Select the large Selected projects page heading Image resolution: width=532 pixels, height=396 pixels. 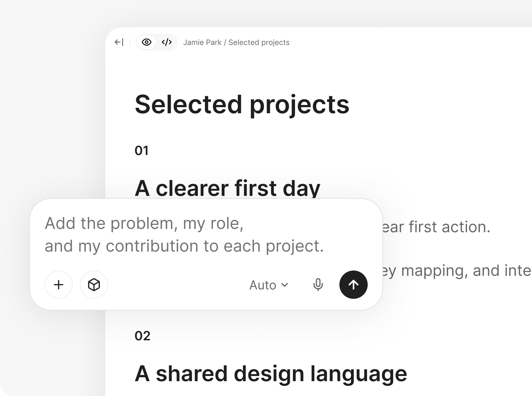pos(242,105)
